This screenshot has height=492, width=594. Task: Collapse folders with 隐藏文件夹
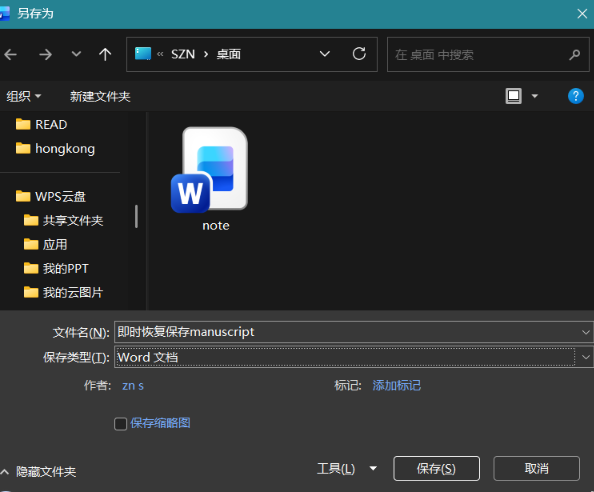(39, 472)
